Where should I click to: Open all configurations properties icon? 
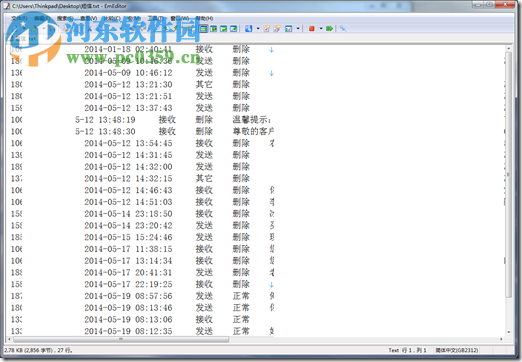coord(277,29)
